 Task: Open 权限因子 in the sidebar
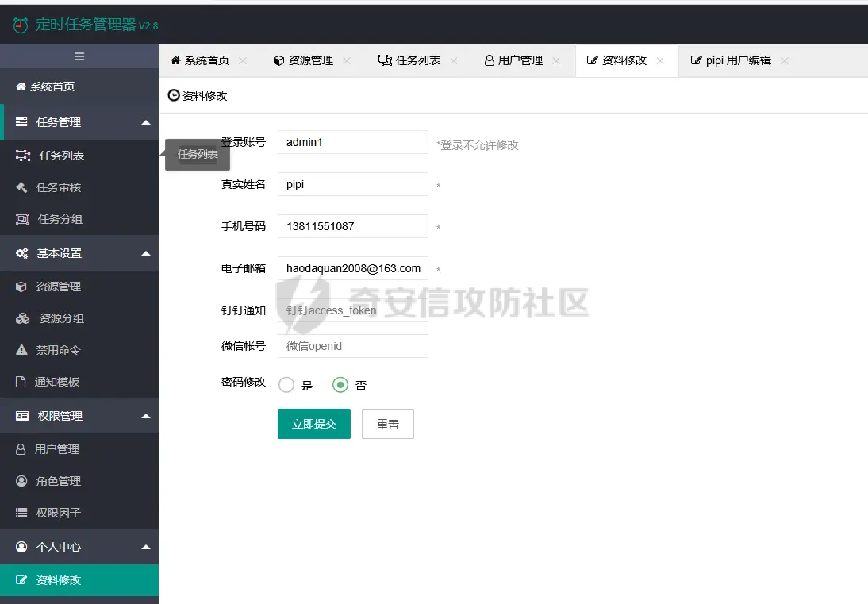pyautogui.click(x=79, y=513)
